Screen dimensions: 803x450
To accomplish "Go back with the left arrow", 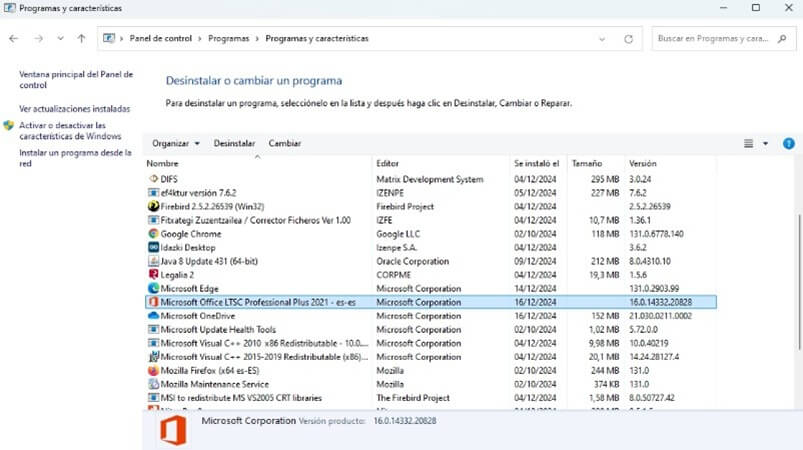I will (x=14, y=38).
